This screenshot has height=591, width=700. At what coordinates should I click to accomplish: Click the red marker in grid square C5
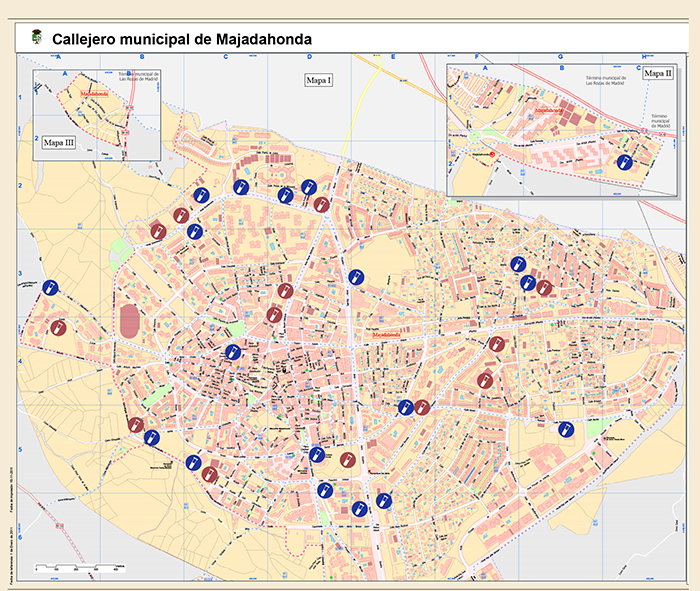(x=209, y=474)
